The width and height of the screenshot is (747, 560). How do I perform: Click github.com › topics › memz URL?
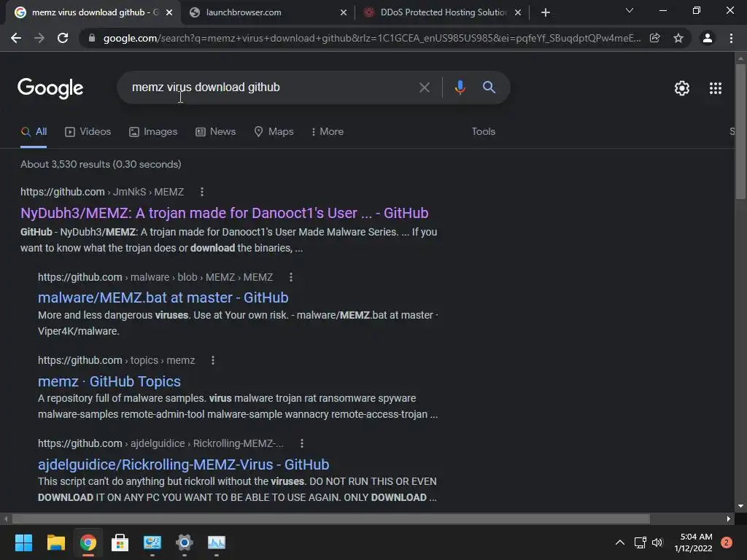[116, 360]
